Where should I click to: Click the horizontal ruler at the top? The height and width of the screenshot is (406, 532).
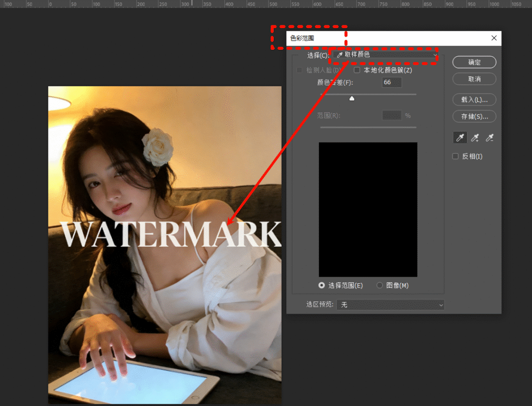click(x=260, y=4)
